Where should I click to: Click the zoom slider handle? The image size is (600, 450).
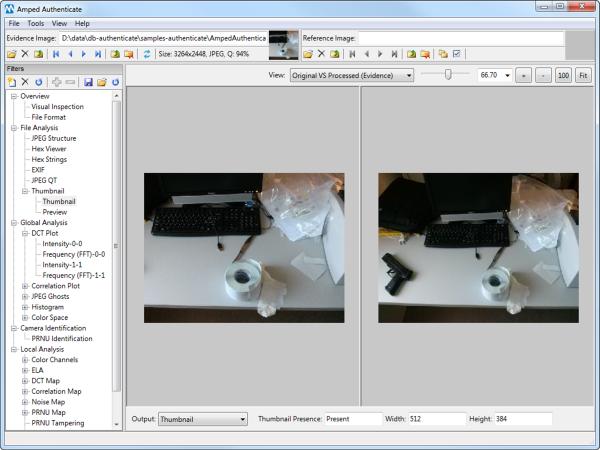coord(448,74)
